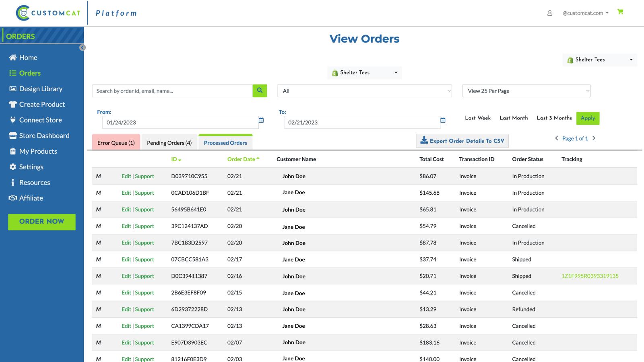The height and width of the screenshot is (362, 644).
Task: Open the shopping cart icon at top right
Action: (620, 12)
